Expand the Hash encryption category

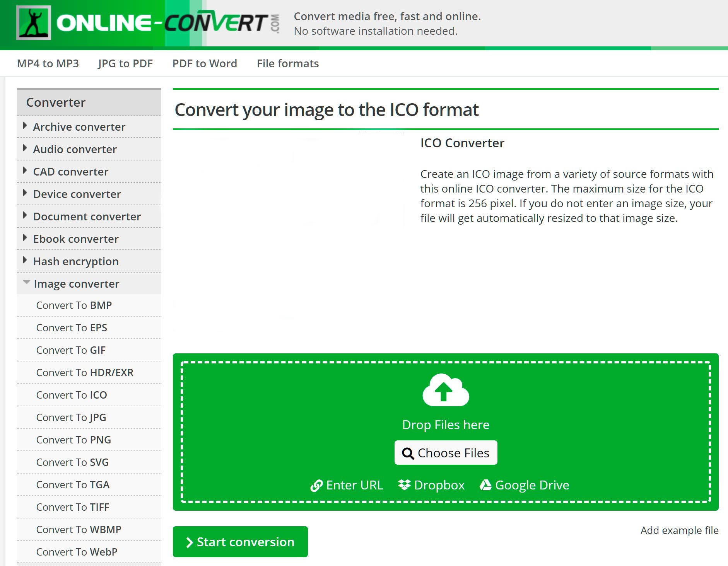[x=25, y=260]
